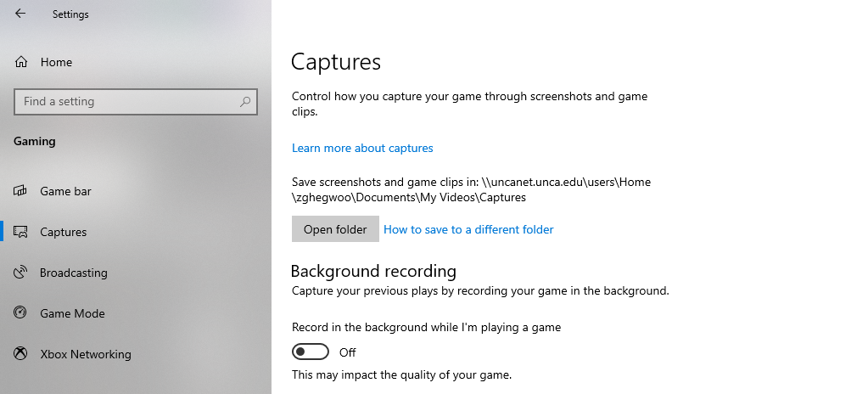Enable background recording toggle
Image resolution: width=868 pixels, height=394 pixels.
(x=310, y=352)
